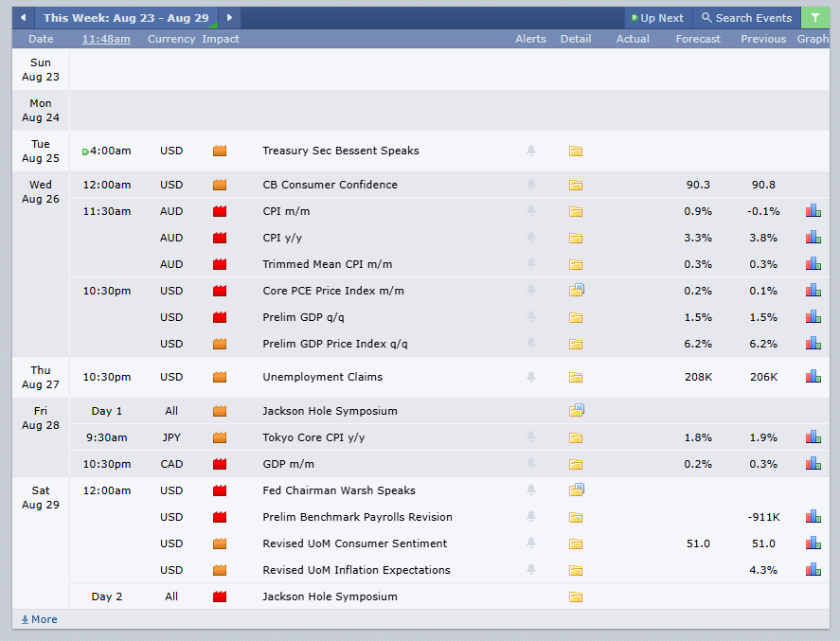Go to the next week arrow
840x641 pixels.
(x=229, y=18)
